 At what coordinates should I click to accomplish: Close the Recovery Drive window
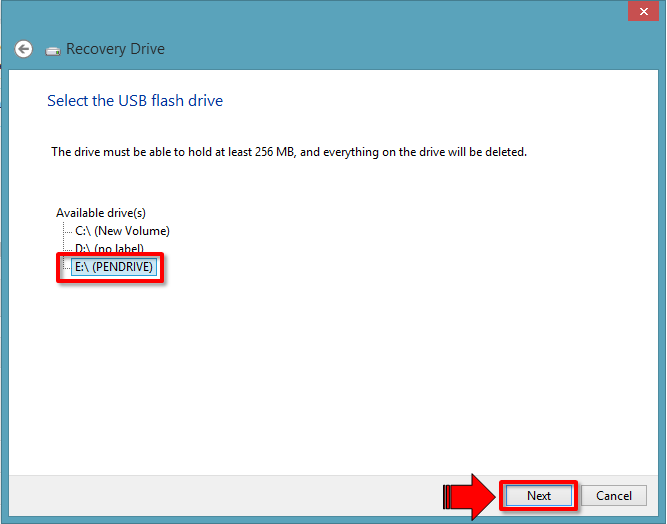pos(644,11)
